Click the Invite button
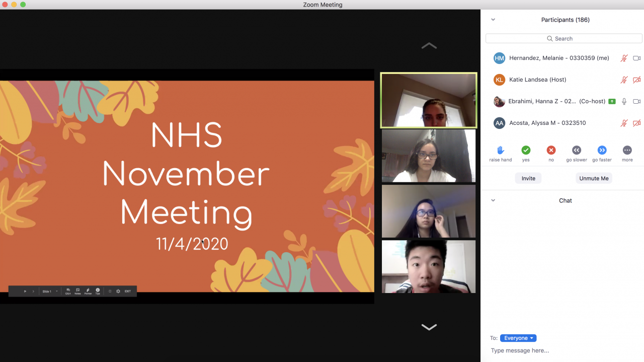 pos(528,178)
